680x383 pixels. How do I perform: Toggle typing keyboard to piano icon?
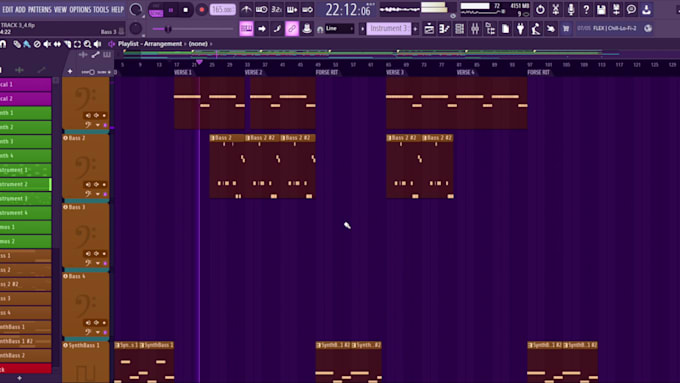click(x=246, y=29)
